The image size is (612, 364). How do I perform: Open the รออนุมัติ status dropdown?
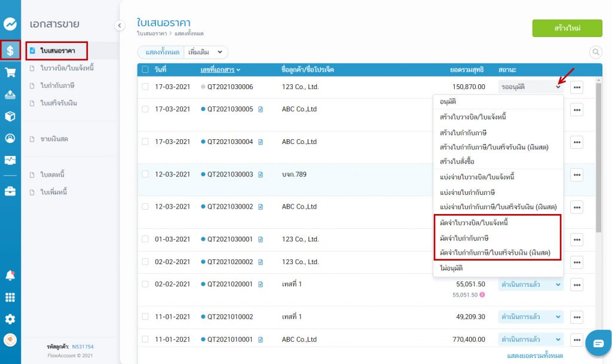(530, 87)
